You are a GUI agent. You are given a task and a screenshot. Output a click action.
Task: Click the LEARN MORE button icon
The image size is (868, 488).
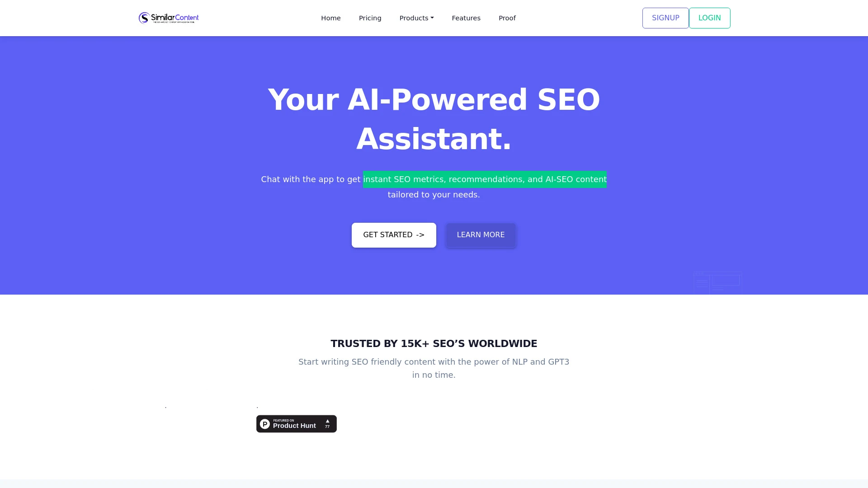(x=481, y=235)
